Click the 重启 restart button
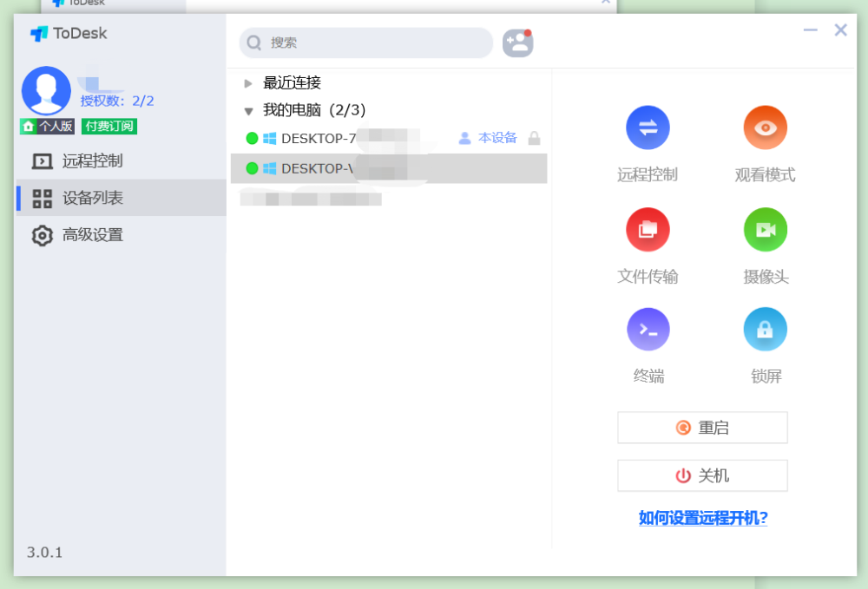Screen dimensions: 868x589 (x=702, y=428)
